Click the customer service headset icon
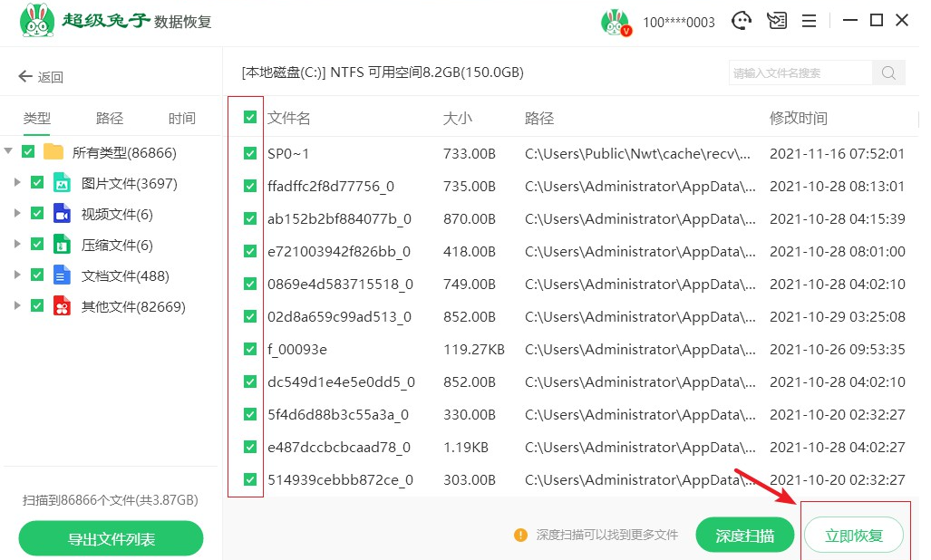931x560 pixels. 743,21
